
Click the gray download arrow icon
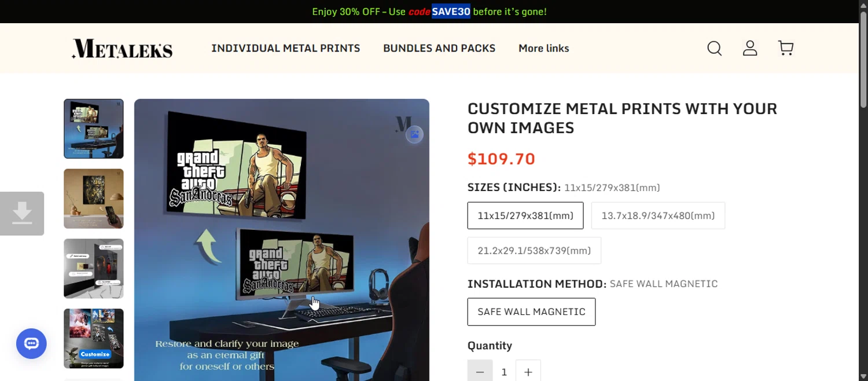[22, 214]
